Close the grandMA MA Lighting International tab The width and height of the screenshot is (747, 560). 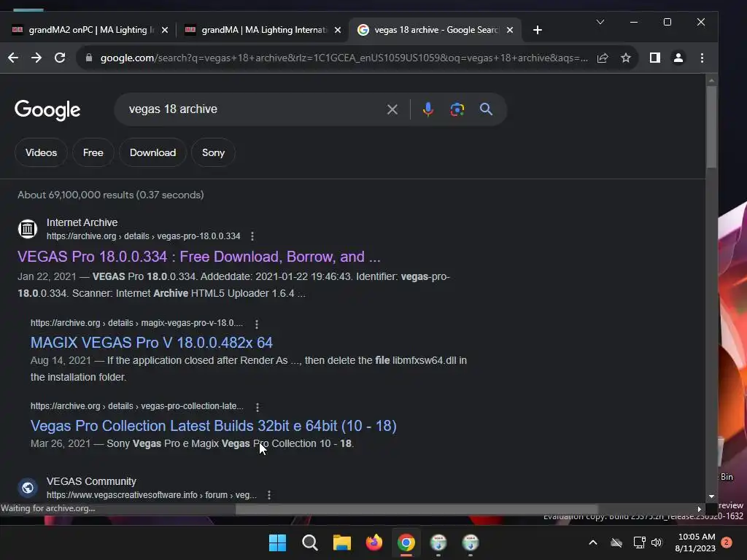tap(338, 30)
